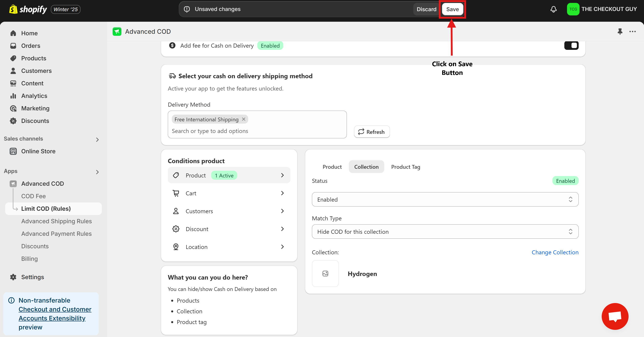Open Analytics page
Viewport: 644px width, 337px height.
click(x=34, y=96)
